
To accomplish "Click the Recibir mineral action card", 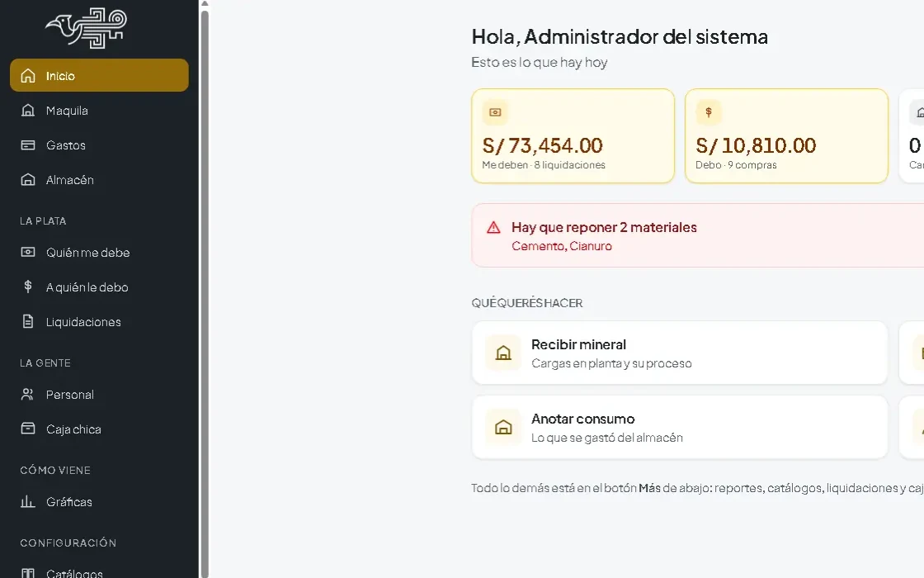I will [680, 353].
